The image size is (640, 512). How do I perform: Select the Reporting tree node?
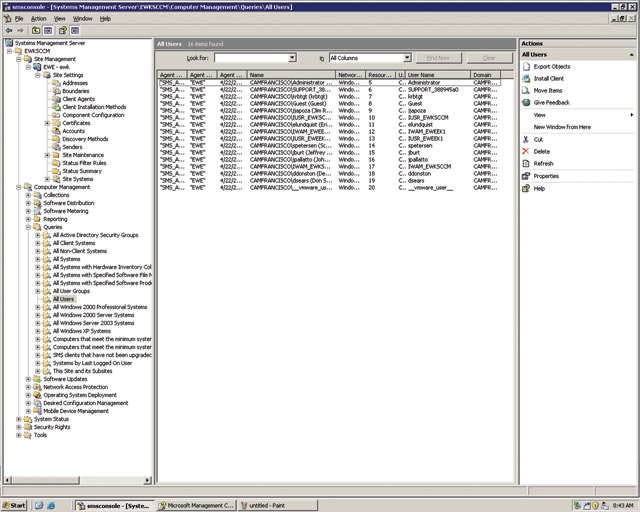[x=56, y=219]
